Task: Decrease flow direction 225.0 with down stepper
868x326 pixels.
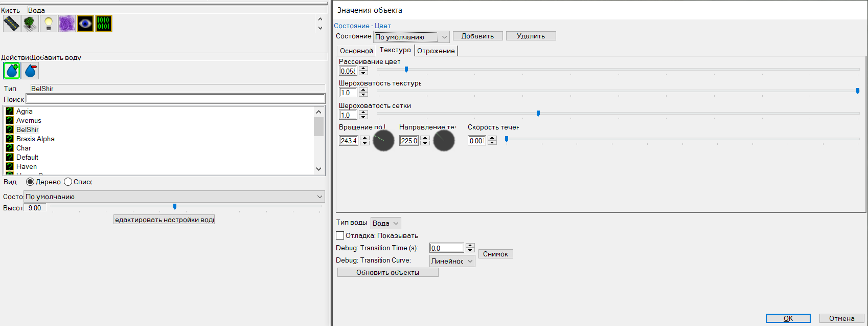Action: point(425,143)
